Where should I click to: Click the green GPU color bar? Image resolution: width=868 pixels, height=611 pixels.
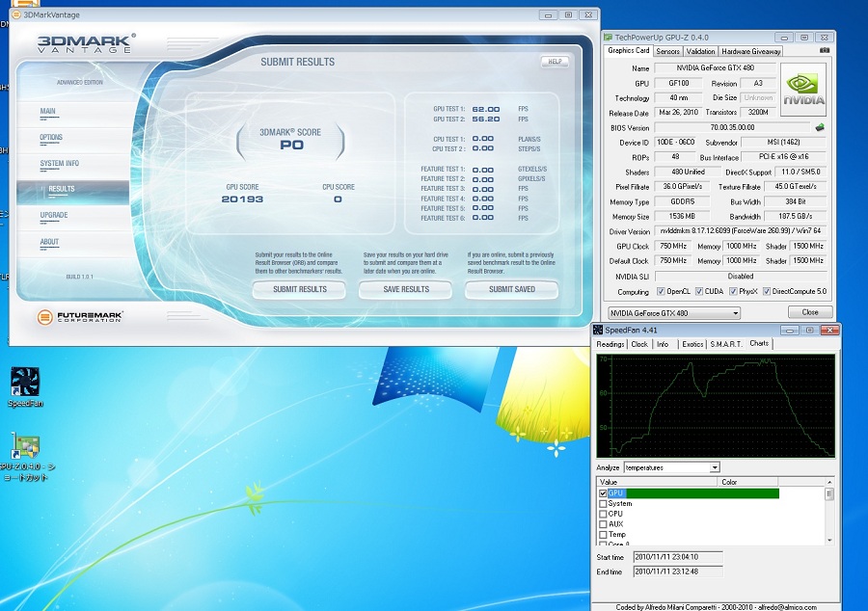tap(702, 493)
